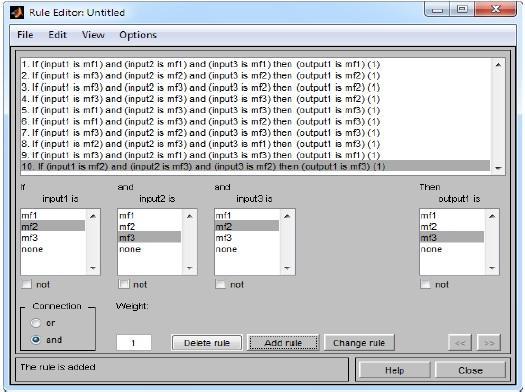Choose mf3 for output1
525x392 pixels.
tap(452, 238)
